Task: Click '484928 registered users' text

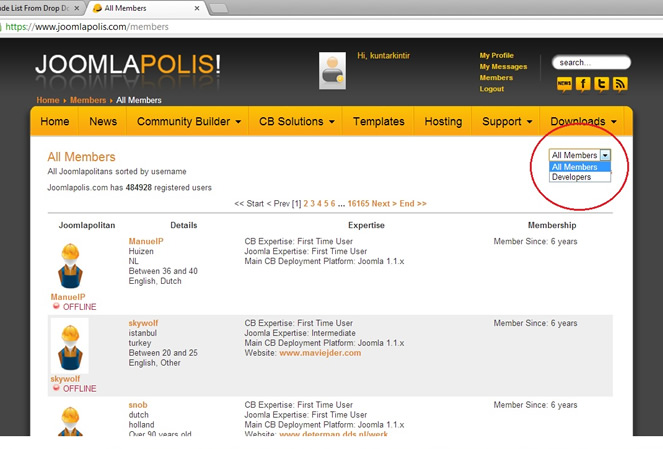Action: (x=168, y=188)
